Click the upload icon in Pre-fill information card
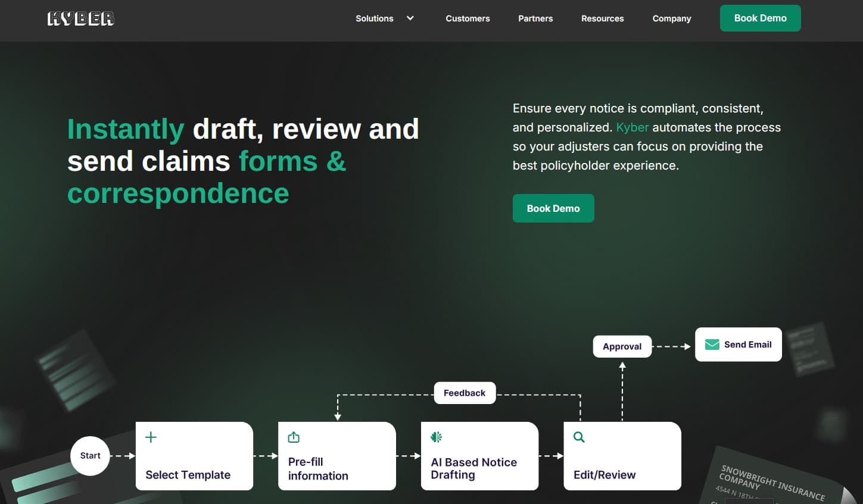This screenshot has width=863, height=504. pyautogui.click(x=294, y=437)
